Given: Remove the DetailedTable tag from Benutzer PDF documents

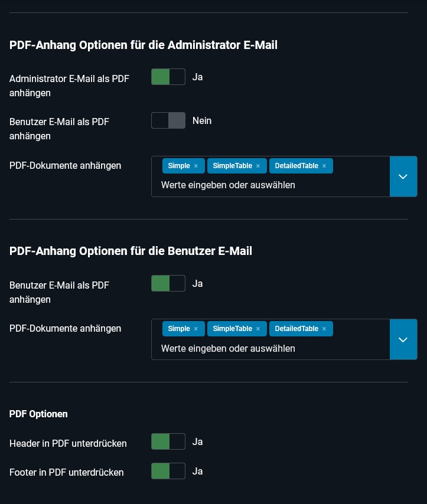Looking at the screenshot, I should 324,329.
